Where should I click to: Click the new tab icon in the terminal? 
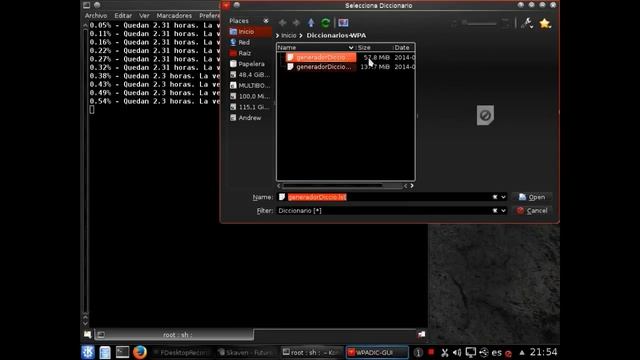[x=87, y=335]
